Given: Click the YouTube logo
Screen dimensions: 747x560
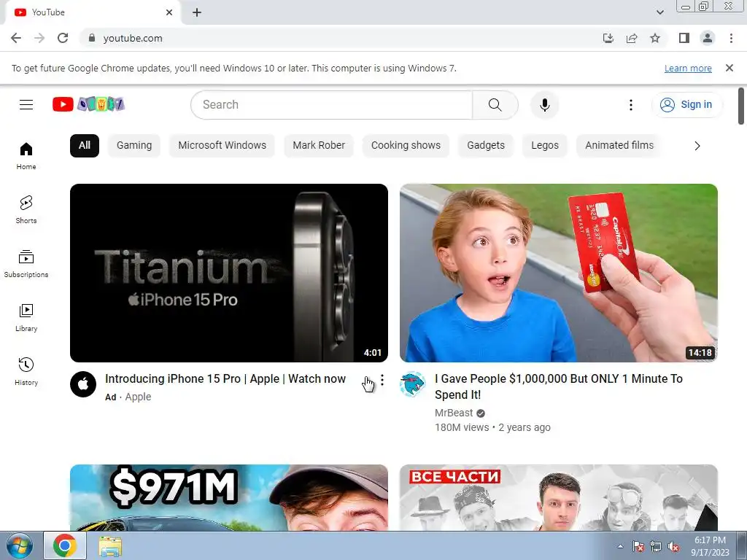Looking at the screenshot, I should click(x=88, y=104).
